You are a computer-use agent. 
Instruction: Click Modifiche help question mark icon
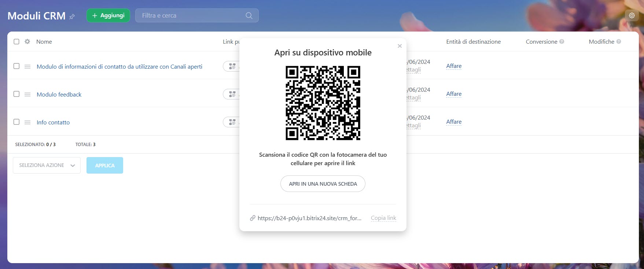[619, 42]
